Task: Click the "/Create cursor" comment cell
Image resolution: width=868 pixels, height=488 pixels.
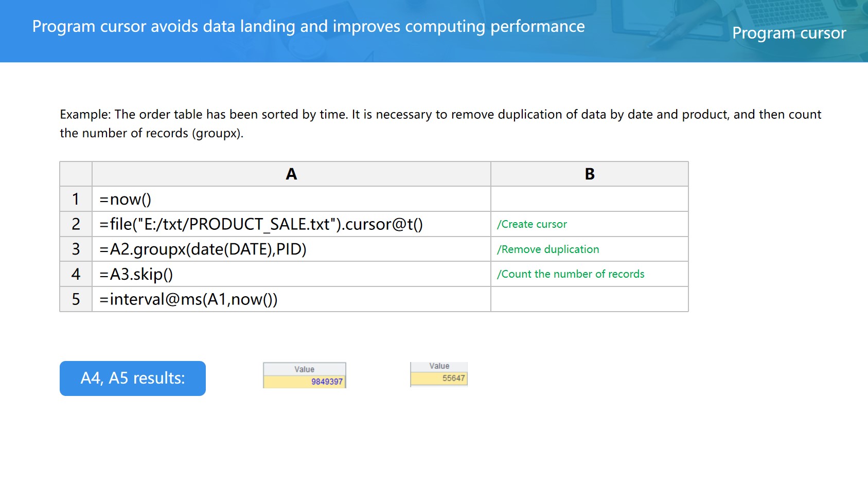Action: point(589,224)
